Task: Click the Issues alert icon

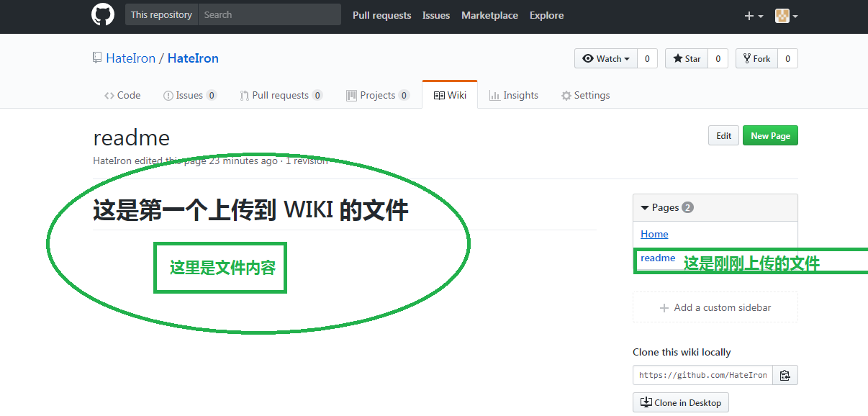Action: click(167, 94)
